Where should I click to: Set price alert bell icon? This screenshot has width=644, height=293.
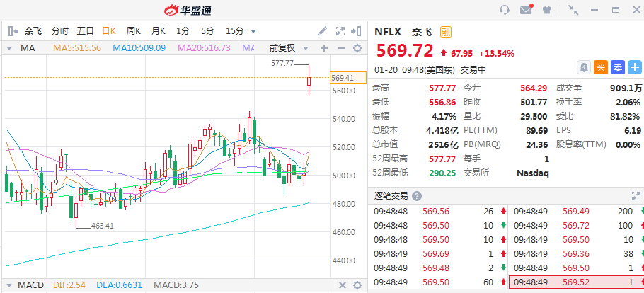[584, 67]
